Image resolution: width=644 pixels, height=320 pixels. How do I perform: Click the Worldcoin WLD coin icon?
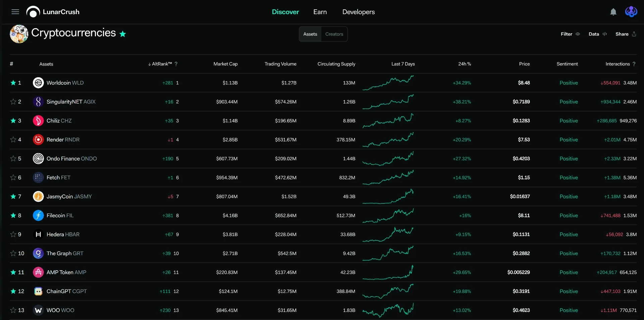38,83
